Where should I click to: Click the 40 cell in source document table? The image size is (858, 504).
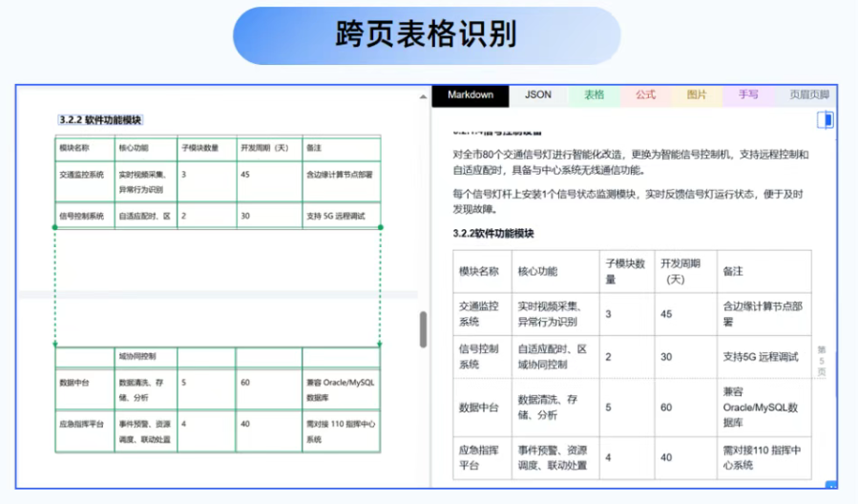coord(269,431)
